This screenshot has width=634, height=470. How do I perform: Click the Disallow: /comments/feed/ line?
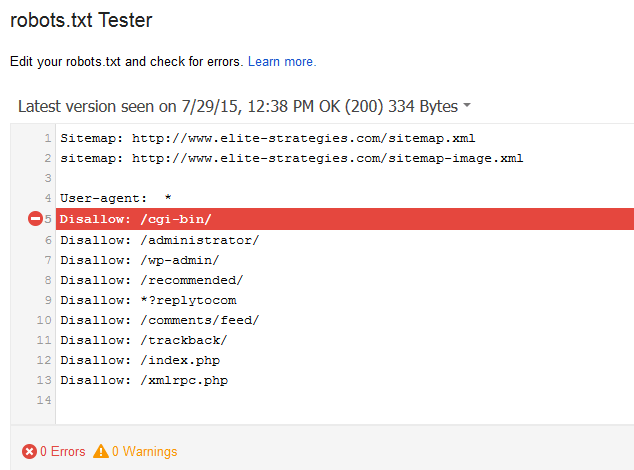click(159, 320)
